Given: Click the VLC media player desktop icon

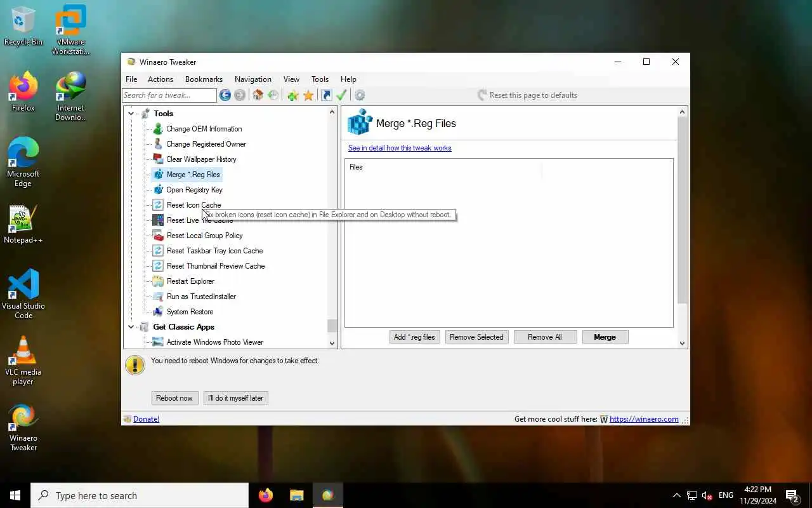Looking at the screenshot, I should [x=23, y=351].
